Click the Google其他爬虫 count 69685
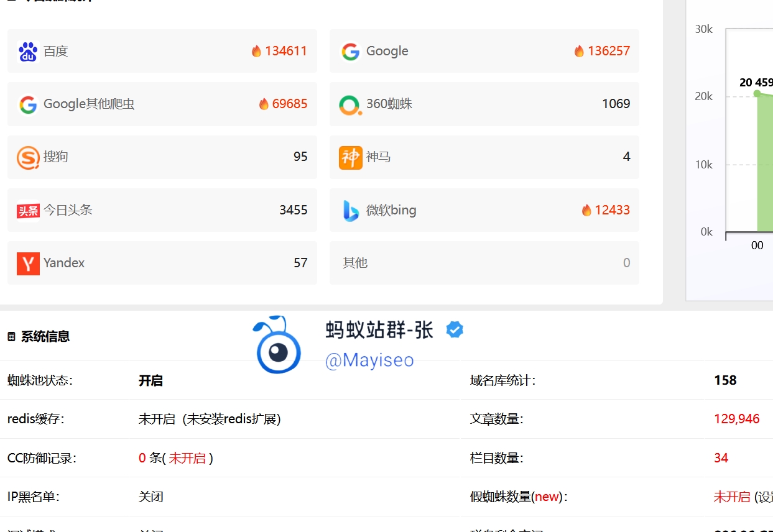The width and height of the screenshot is (773, 532). click(290, 104)
